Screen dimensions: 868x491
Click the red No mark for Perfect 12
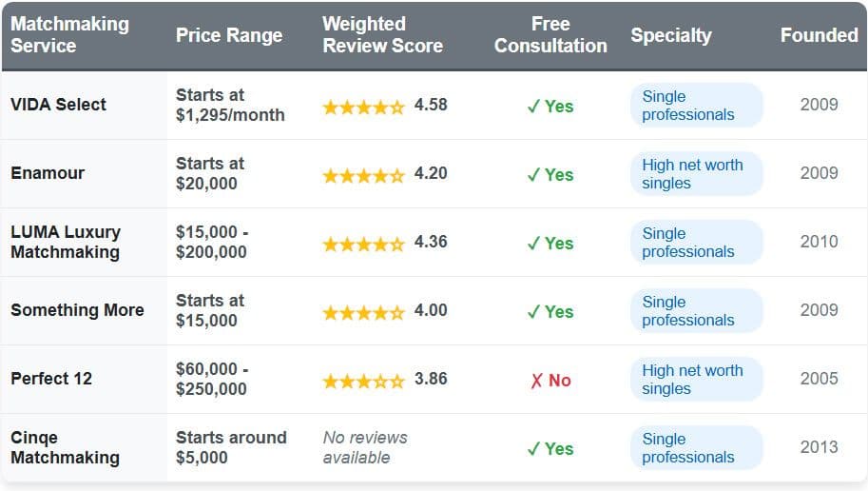pyautogui.click(x=550, y=381)
